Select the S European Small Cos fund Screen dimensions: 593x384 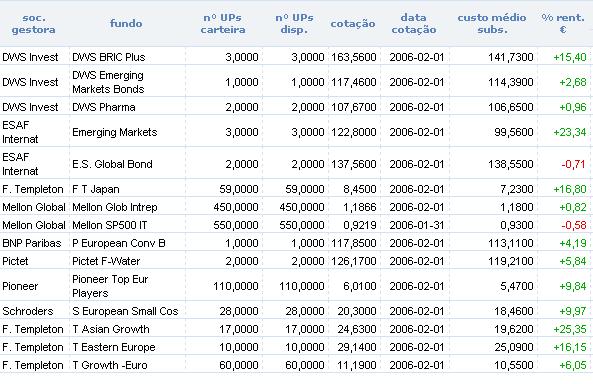pos(125,311)
